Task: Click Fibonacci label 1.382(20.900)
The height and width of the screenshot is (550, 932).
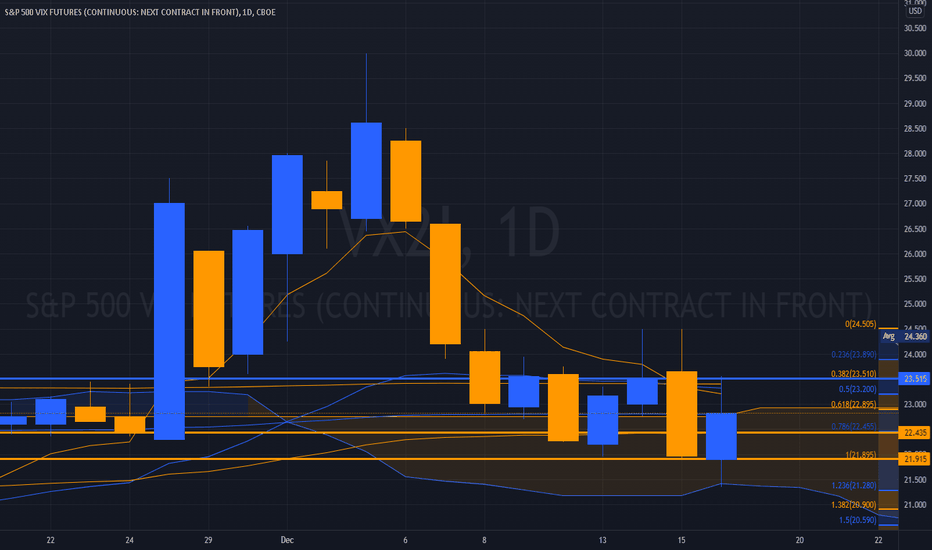Action: pyautogui.click(x=854, y=504)
